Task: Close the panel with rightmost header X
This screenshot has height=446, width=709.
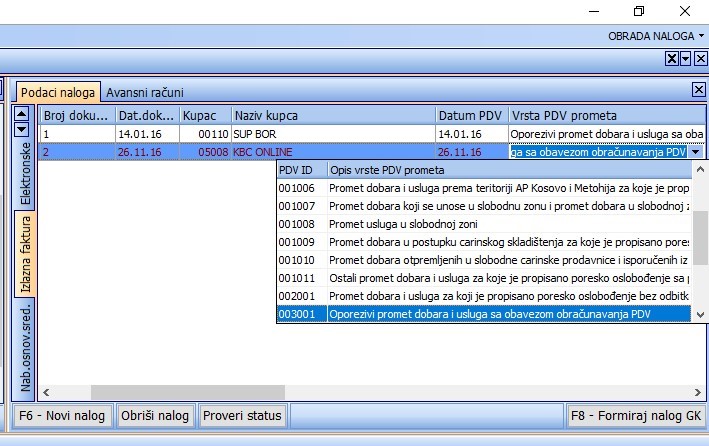Action: (700, 59)
